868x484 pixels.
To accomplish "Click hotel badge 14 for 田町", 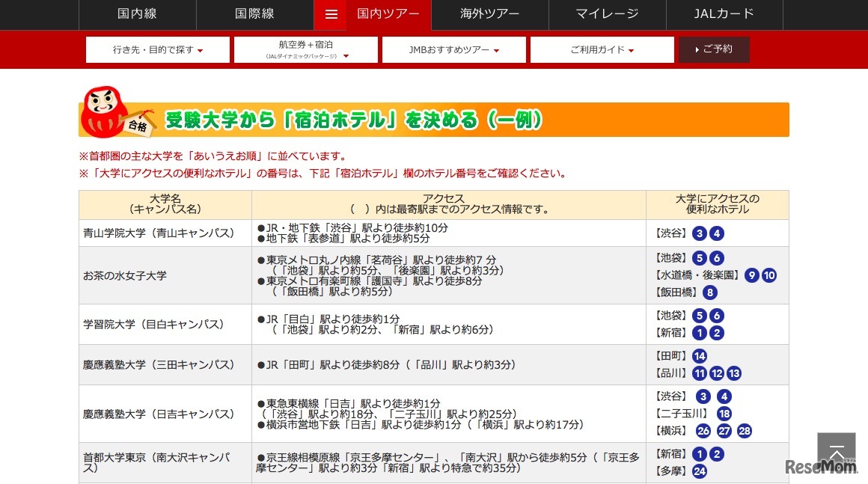I will [x=700, y=356].
